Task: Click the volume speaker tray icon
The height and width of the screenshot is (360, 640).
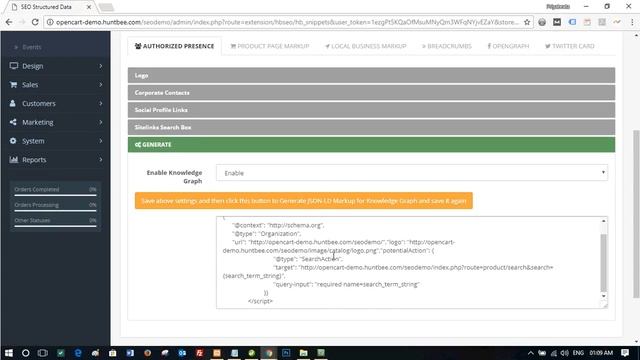Action: pyautogui.click(x=565, y=353)
